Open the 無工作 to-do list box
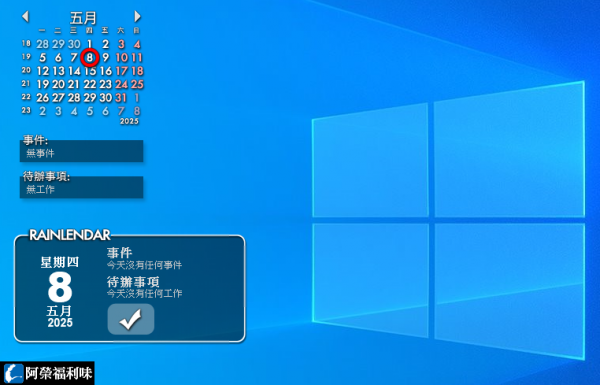Viewport: 600px width, 385px height. [82, 187]
